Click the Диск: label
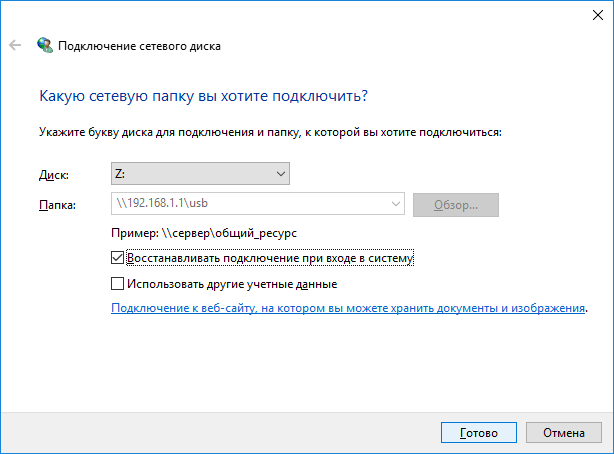Viewport: 614px width, 454px height. [x=54, y=175]
